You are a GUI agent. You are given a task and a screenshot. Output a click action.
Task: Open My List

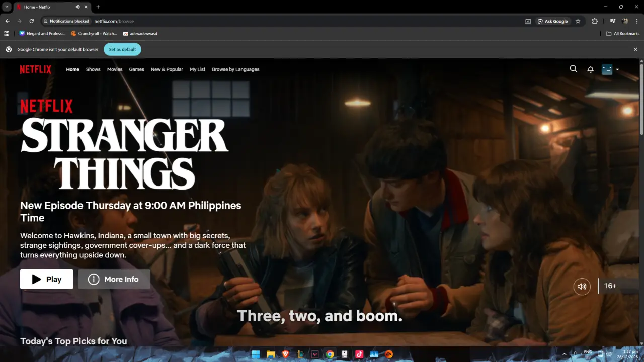[x=197, y=69]
